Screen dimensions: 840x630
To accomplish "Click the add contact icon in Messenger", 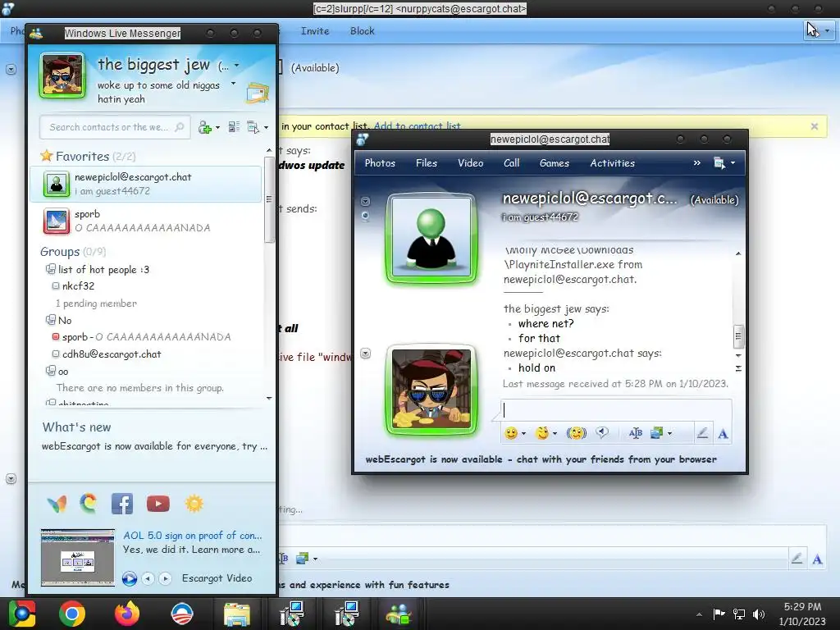I will 204,127.
